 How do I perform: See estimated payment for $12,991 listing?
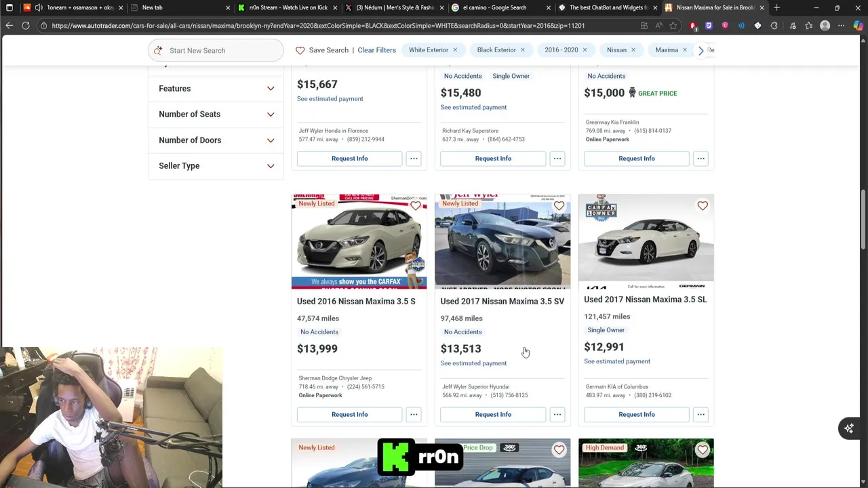tap(617, 361)
